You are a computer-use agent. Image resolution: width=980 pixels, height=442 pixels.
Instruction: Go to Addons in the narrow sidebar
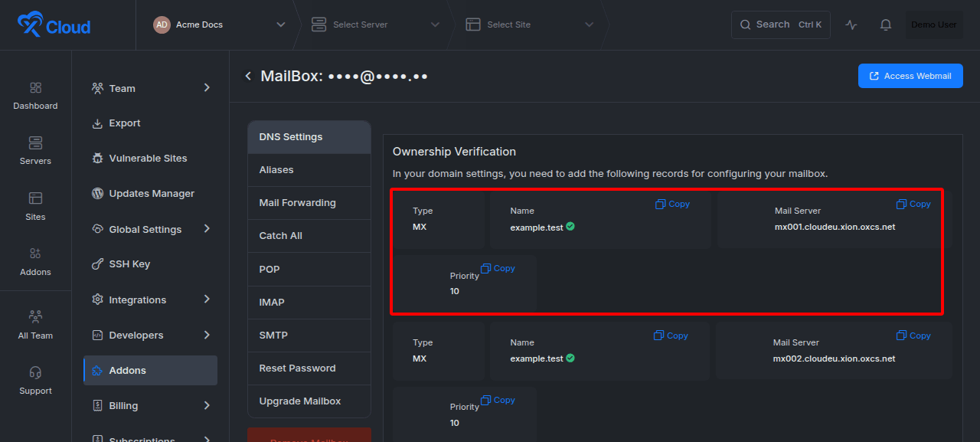pos(35,262)
